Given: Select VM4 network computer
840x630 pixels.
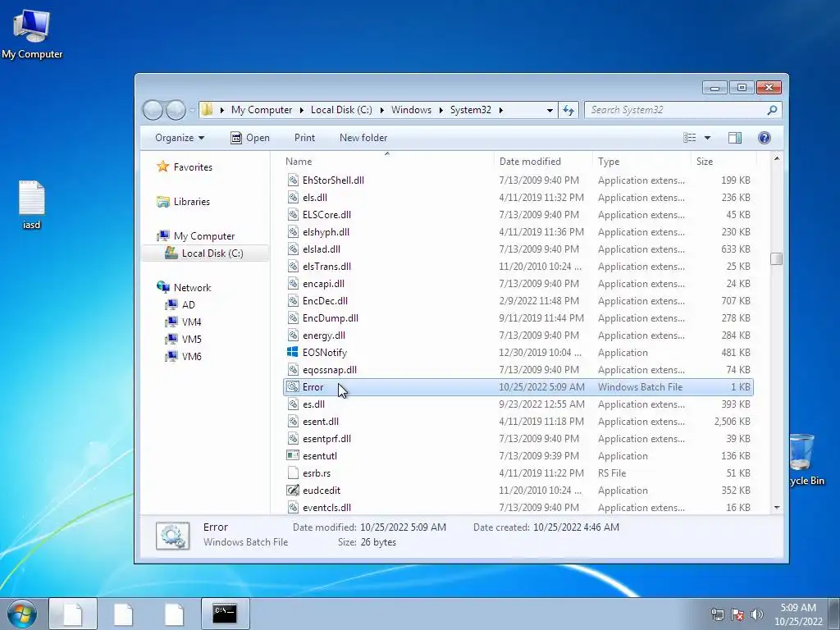Looking at the screenshot, I should [x=191, y=322].
